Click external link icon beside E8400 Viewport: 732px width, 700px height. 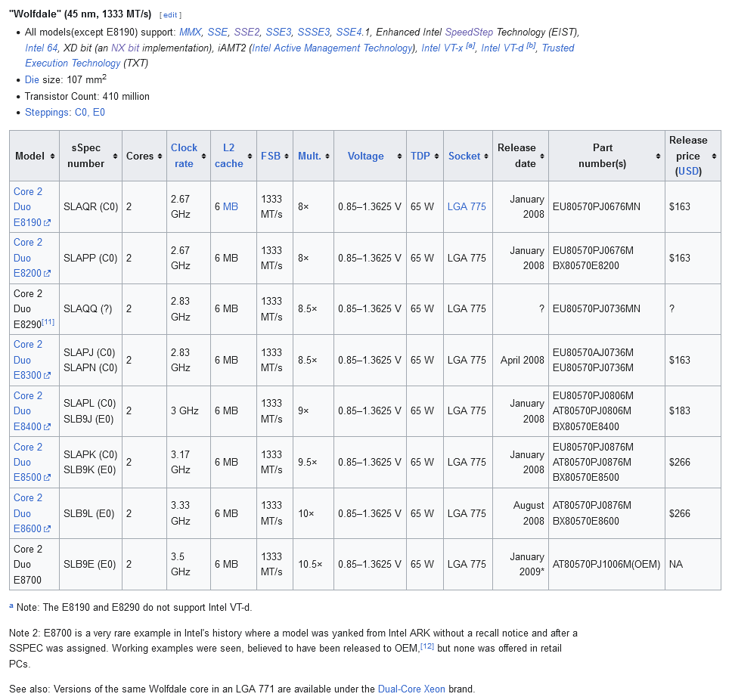point(47,427)
